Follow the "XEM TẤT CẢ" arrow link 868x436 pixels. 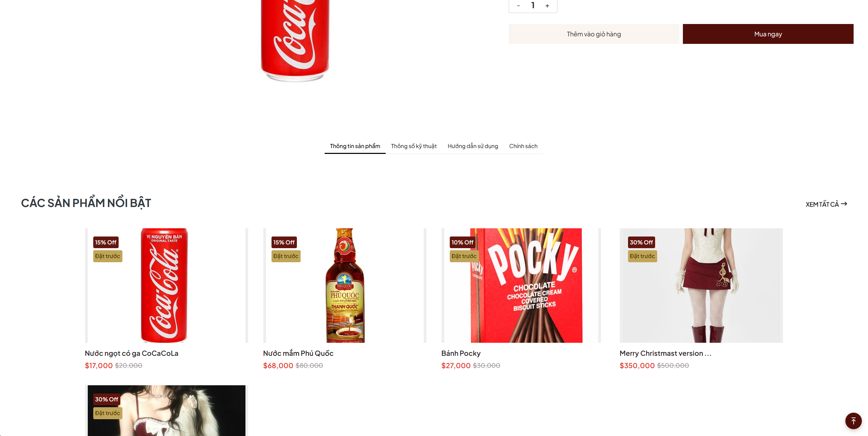coord(826,204)
